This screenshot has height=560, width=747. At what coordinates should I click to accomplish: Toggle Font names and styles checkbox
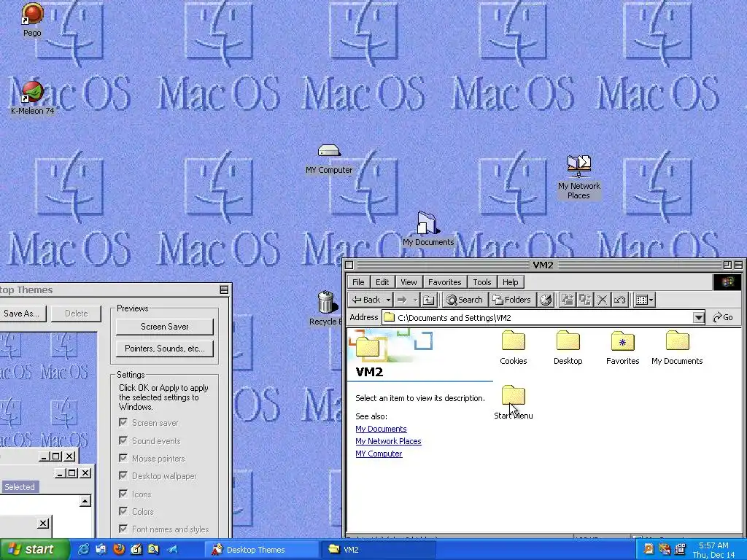coord(123,529)
